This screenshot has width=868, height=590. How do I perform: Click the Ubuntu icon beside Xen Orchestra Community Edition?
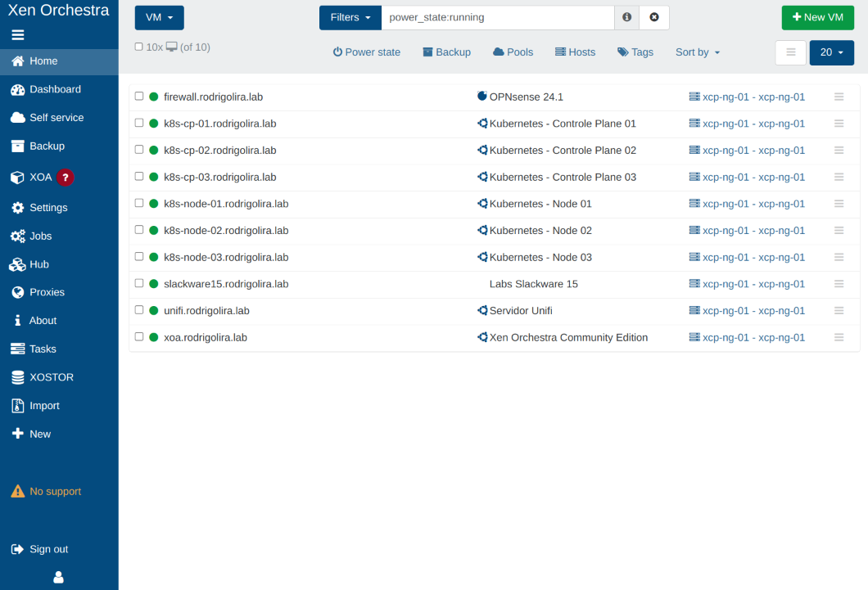[x=482, y=337]
